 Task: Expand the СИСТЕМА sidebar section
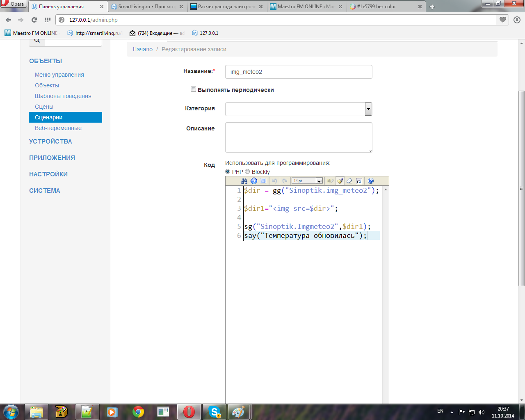coord(45,191)
